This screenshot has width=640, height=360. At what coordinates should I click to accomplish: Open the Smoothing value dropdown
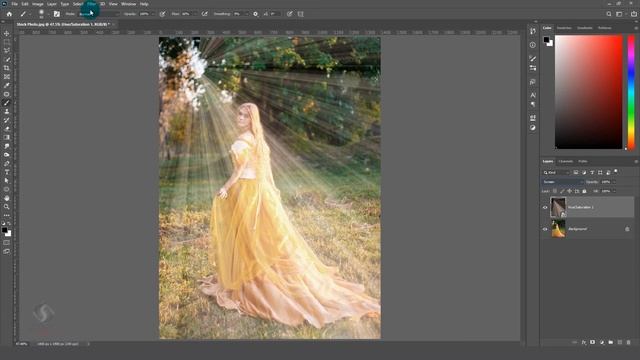point(246,14)
